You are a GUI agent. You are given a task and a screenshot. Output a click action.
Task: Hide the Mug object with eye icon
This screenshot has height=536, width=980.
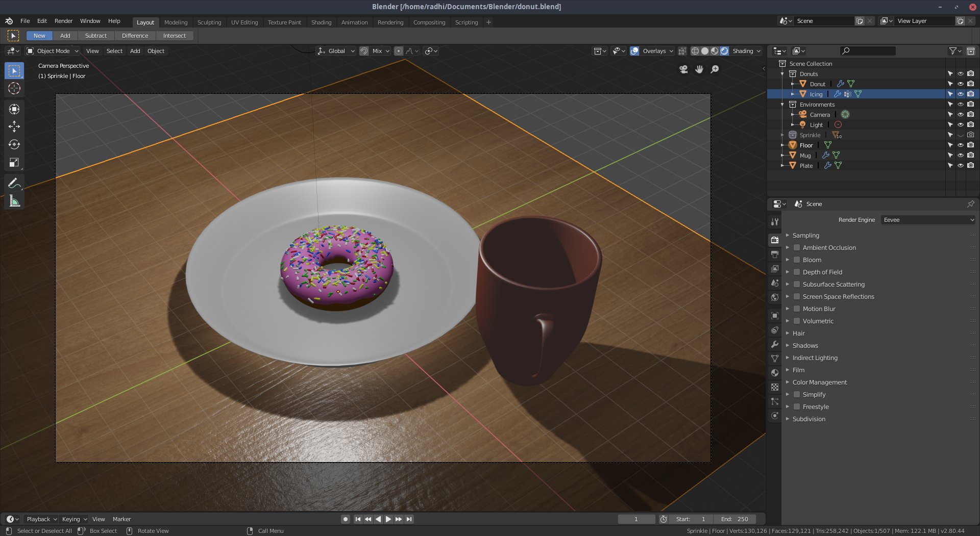pos(960,156)
